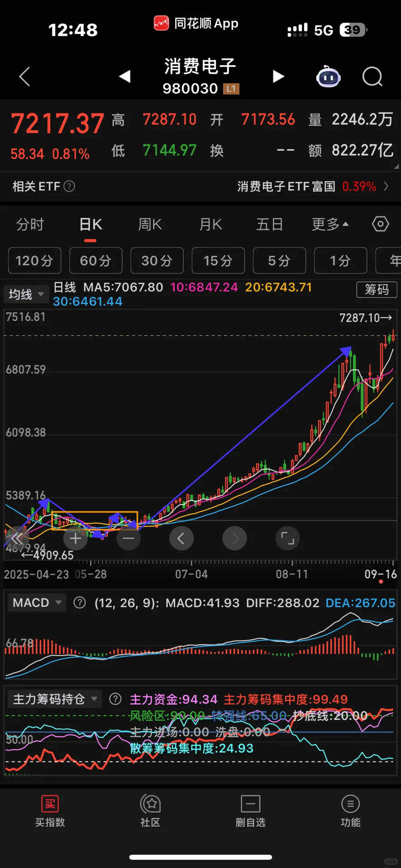Tap the DEA:267.05 value
401x868 pixels.
360,603
